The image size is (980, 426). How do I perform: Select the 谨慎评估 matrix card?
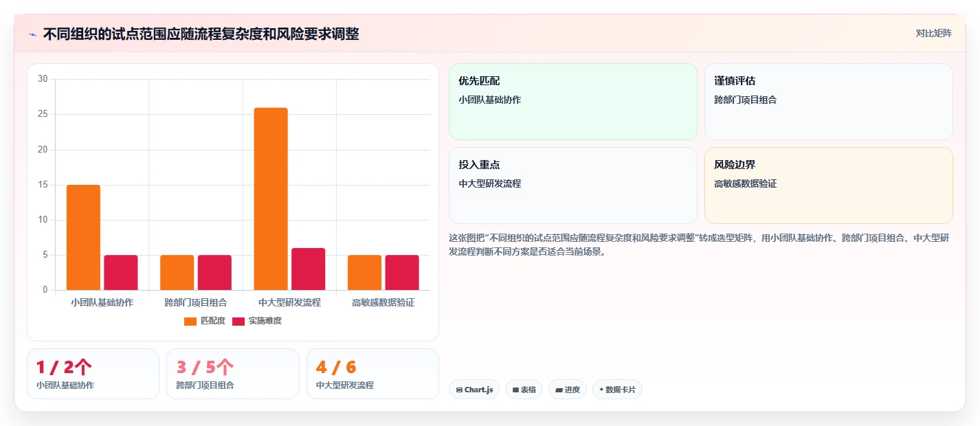[829, 102]
